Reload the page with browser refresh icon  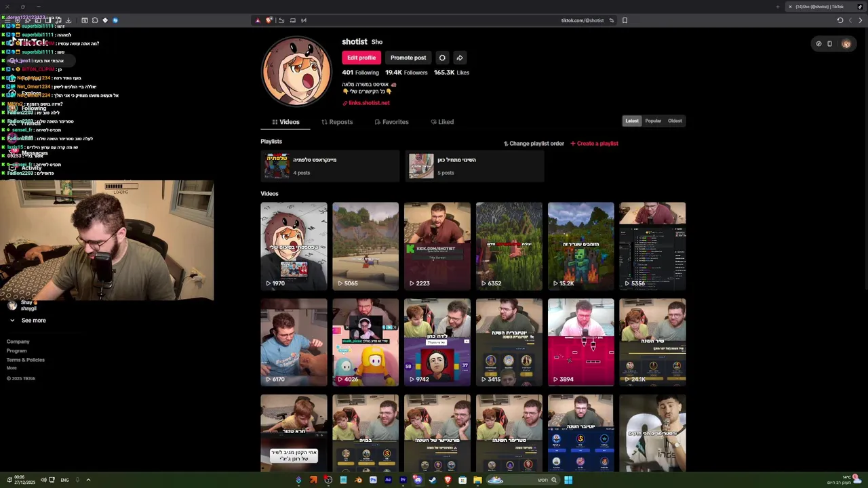click(840, 20)
